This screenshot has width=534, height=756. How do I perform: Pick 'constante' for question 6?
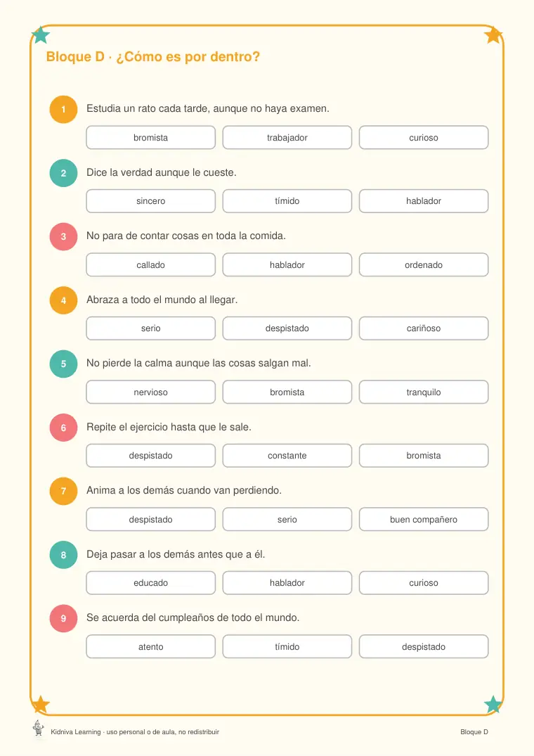287,456
